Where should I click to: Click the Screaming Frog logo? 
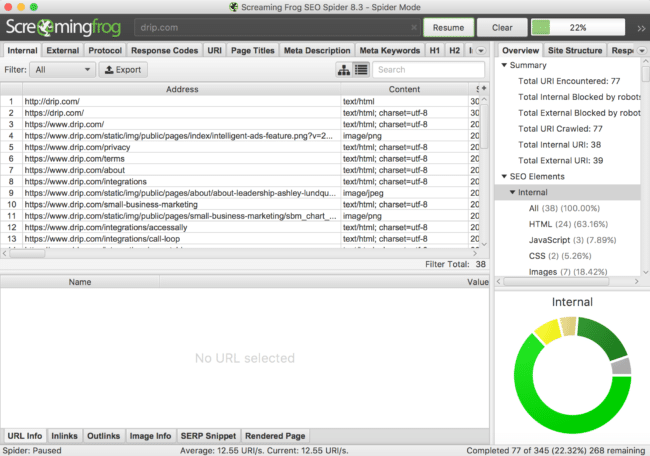(63, 27)
